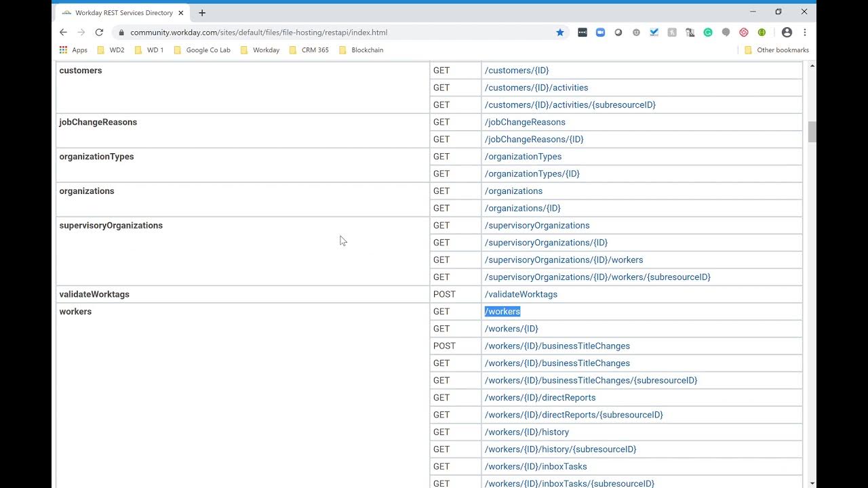Click the green braces extension icon

(x=762, y=32)
